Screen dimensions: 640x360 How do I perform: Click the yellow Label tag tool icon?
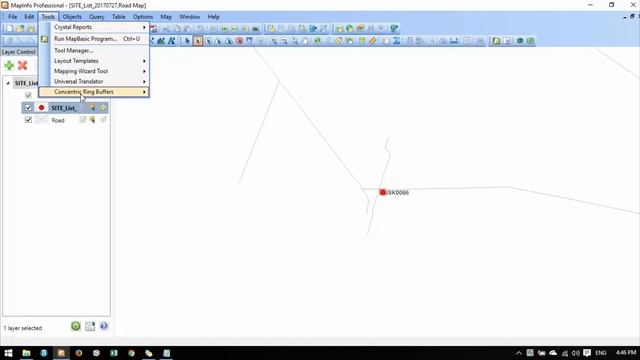point(338,41)
